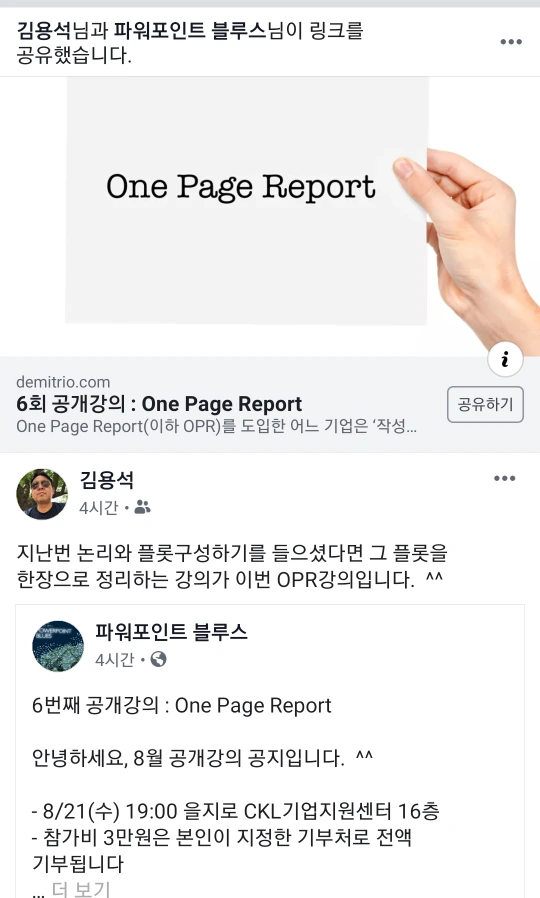Tap the demitrio.com domain text
Viewport: 540px width, 898px height.
[x=63, y=382]
